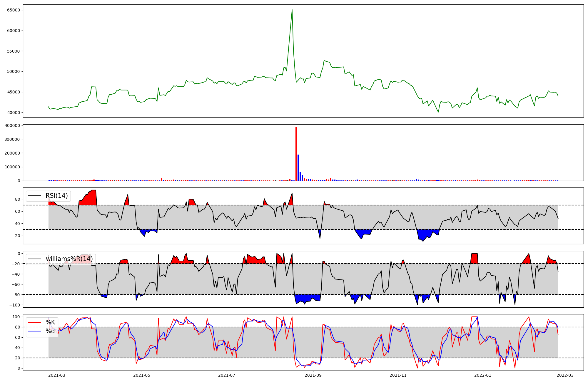Click the williams%R(14) legend label
Viewport: 588px width, 382px height.
click(x=69, y=259)
